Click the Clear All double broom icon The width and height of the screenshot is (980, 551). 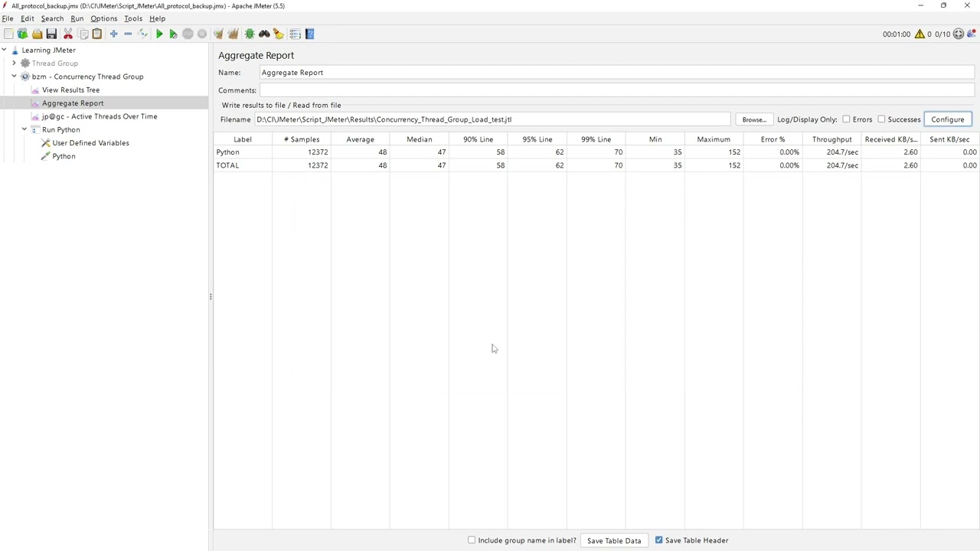click(x=233, y=34)
